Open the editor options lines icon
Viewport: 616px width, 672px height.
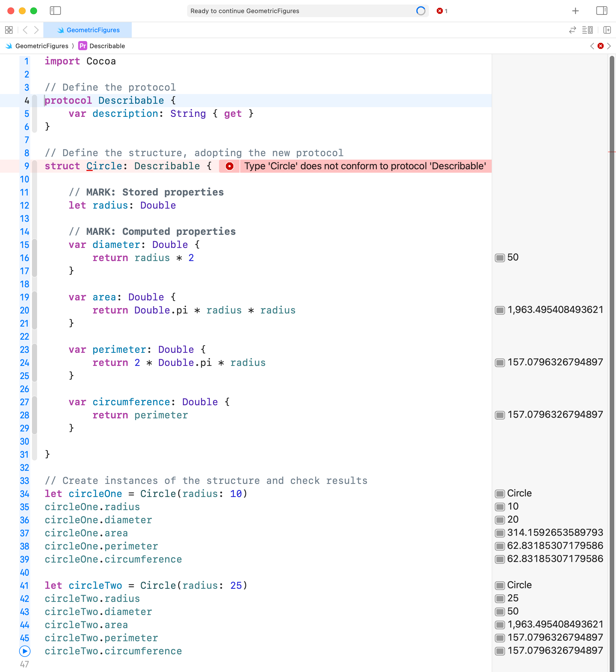[x=587, y=30]
